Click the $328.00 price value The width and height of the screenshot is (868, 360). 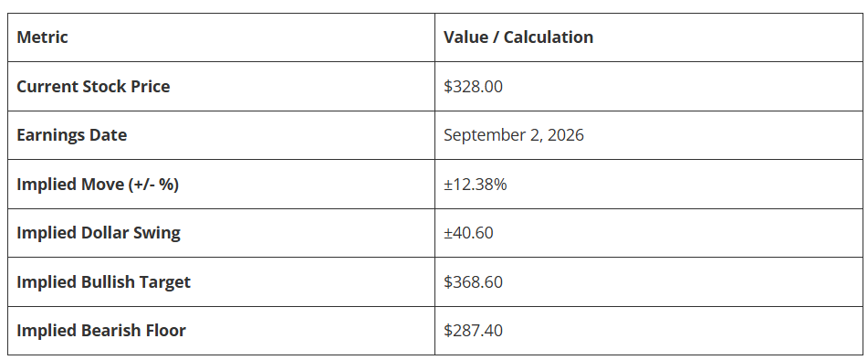tap(473, 87)
